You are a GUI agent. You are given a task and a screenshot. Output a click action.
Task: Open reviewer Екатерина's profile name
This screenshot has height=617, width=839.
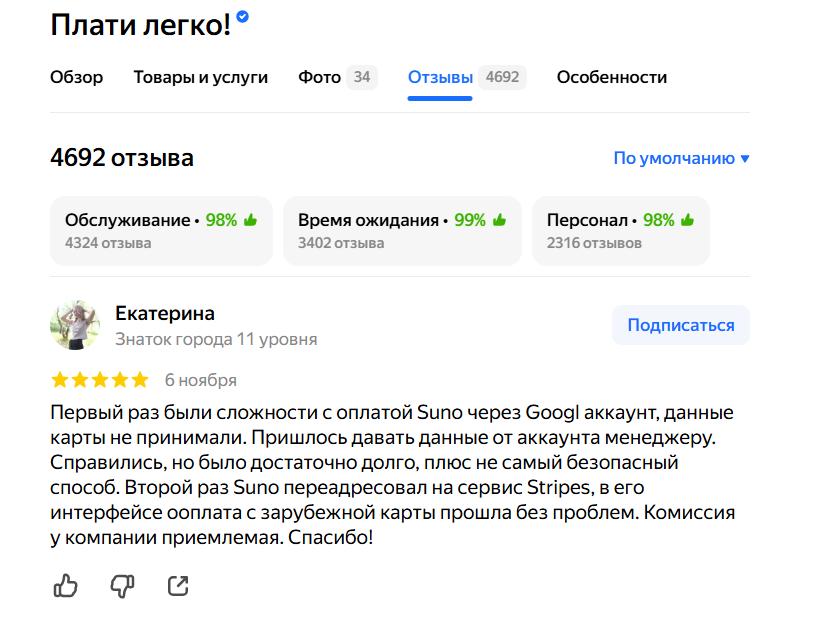tap(165, 313)
